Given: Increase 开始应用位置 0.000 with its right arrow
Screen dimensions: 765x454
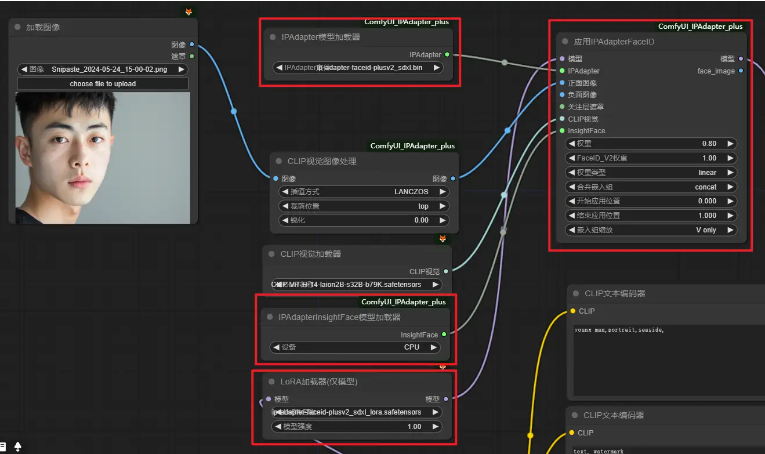Looking at the screenshot, I should 730,201.
